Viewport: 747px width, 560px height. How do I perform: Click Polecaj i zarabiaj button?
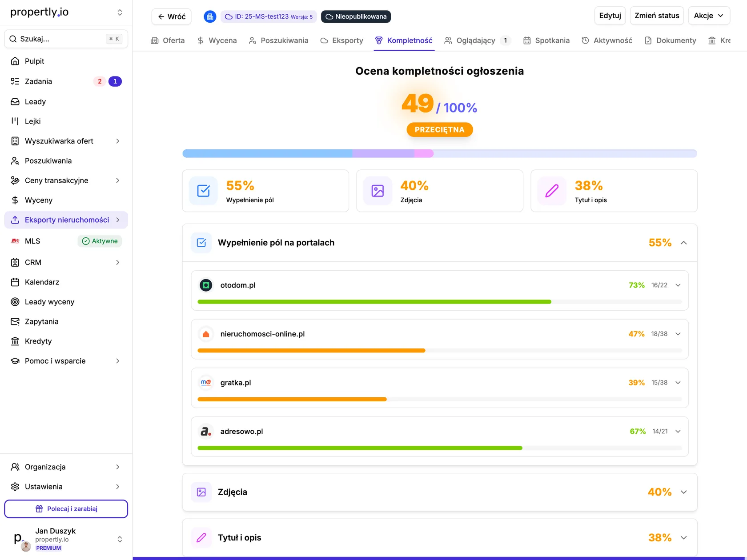(x=66, y=509)
